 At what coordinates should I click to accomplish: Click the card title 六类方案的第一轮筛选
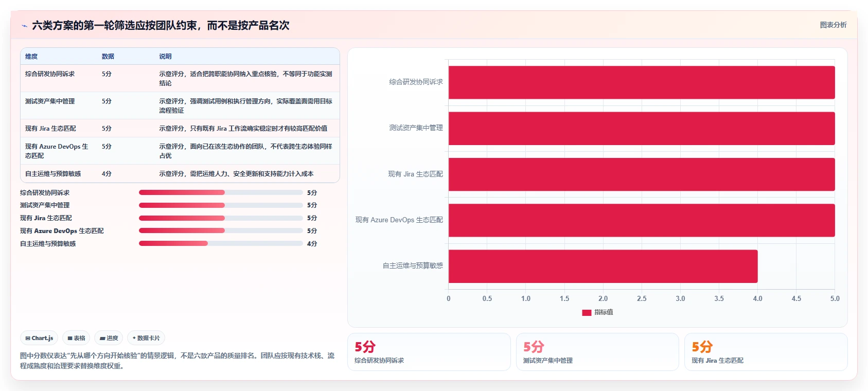[x=161, y=25]
